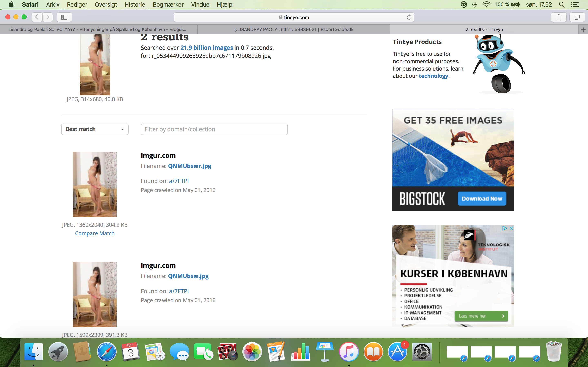Screen dimensions: 588x367
Task: Show all tabs overview icon
Action: (x=577, y=17)
